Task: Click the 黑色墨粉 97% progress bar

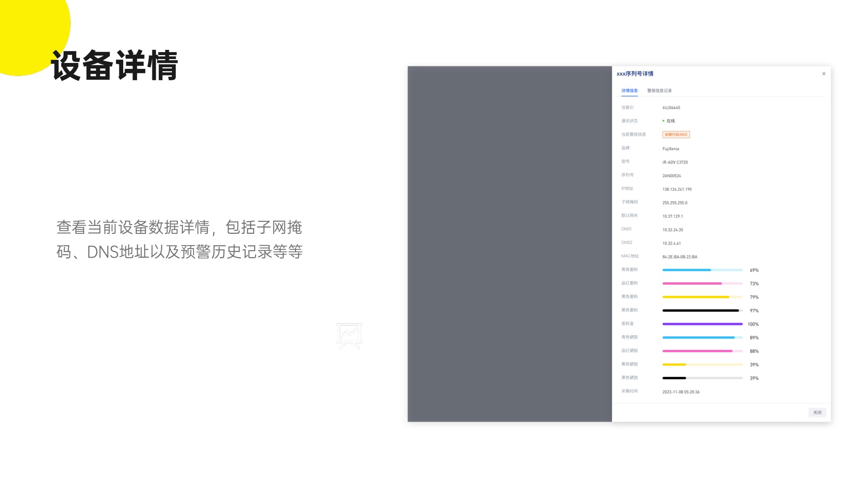Action: point(702,311)
